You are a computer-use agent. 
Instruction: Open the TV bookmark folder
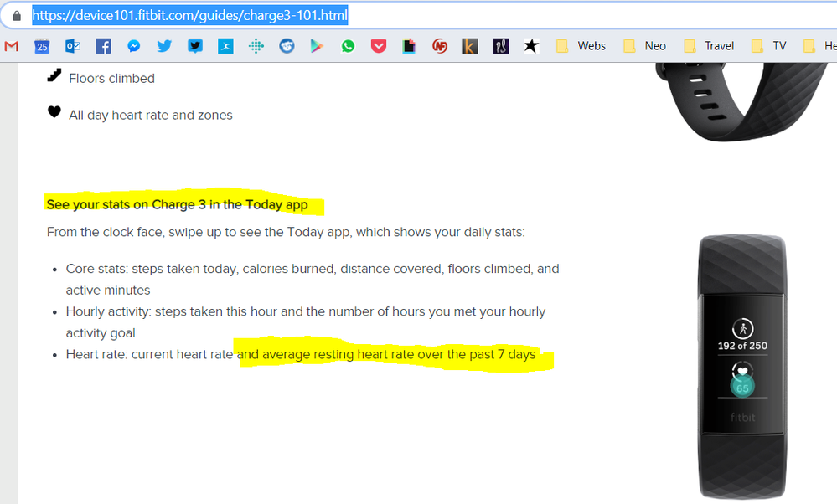(769, 46)
